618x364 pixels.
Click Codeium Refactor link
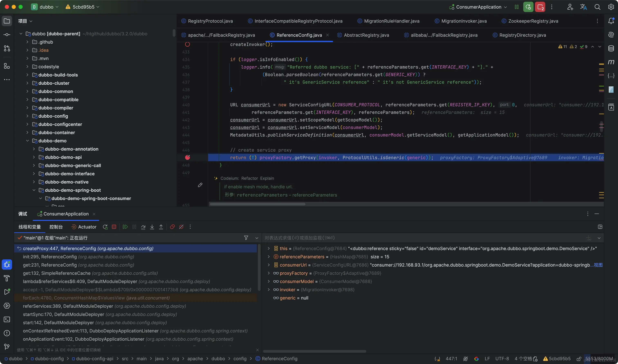(249, 178)
